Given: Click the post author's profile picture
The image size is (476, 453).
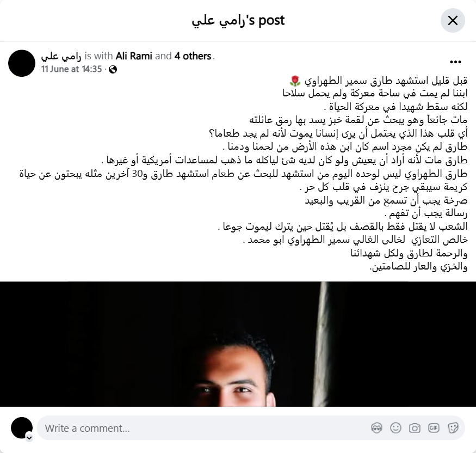Looking at the screenshot, I should (x=22, y=63).
